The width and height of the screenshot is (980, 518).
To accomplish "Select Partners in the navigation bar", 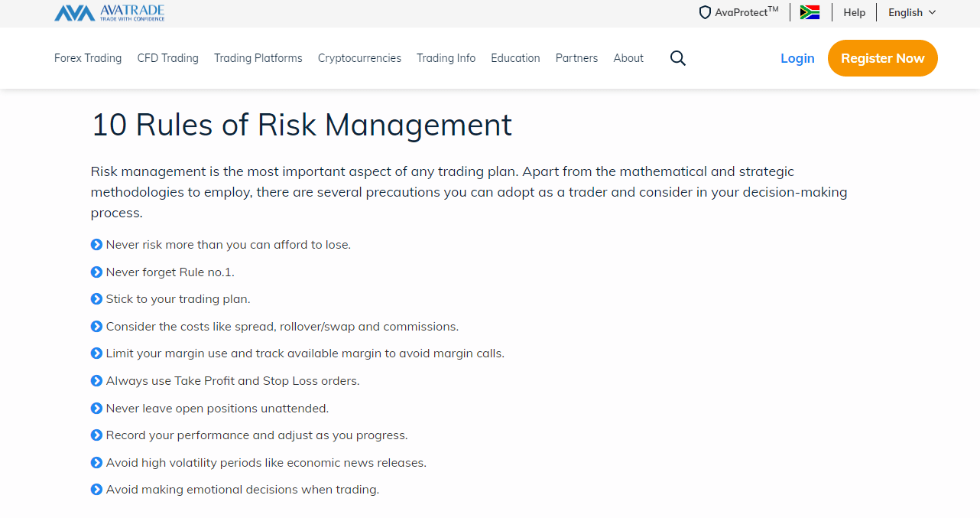I will (x=576, y=58).
